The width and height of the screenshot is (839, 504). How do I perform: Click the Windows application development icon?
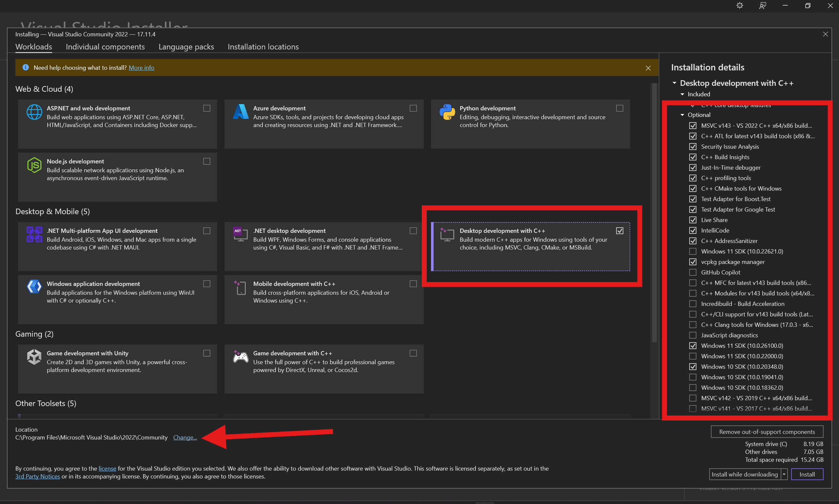[x=34, y=287]
